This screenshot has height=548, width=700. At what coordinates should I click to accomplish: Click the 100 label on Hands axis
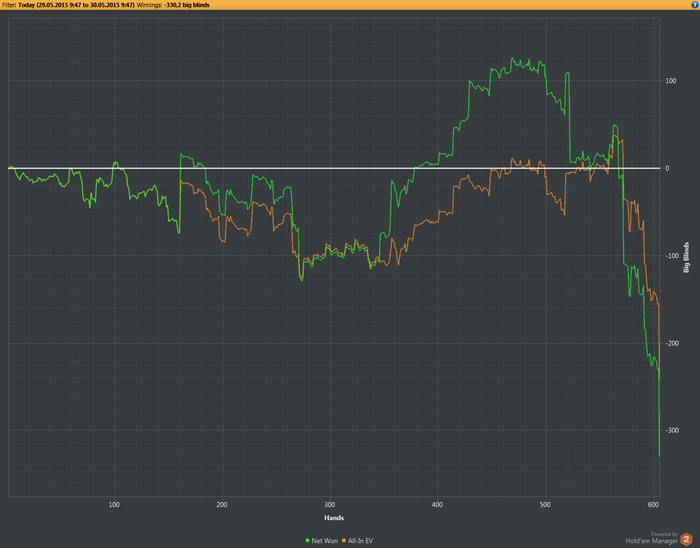pyautogui.click(x=114, y=504)
